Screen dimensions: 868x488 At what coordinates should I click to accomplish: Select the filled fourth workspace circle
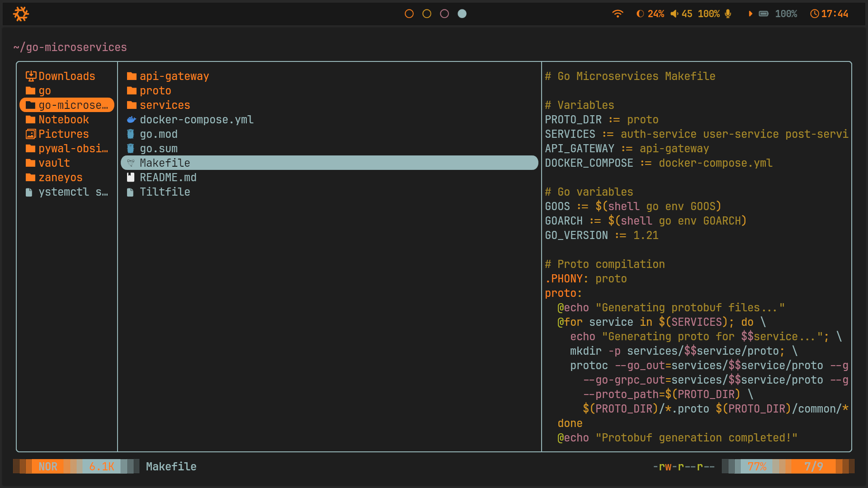pos(462,14)
